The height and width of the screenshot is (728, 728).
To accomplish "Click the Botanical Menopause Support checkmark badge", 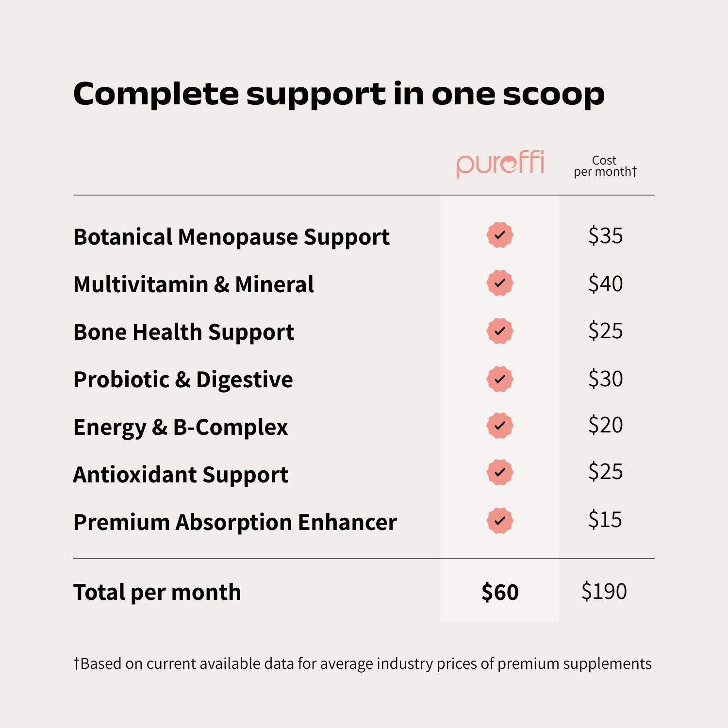I will coord(500,235).
